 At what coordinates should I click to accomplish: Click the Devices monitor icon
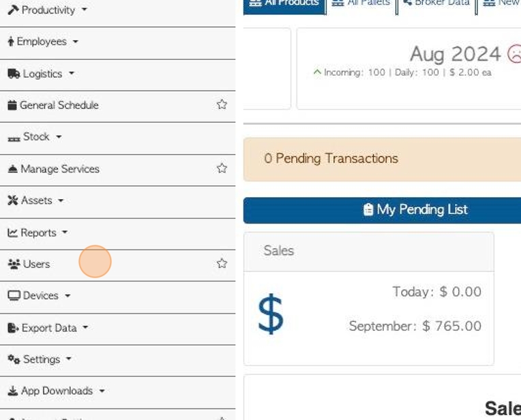click(14, 295)
